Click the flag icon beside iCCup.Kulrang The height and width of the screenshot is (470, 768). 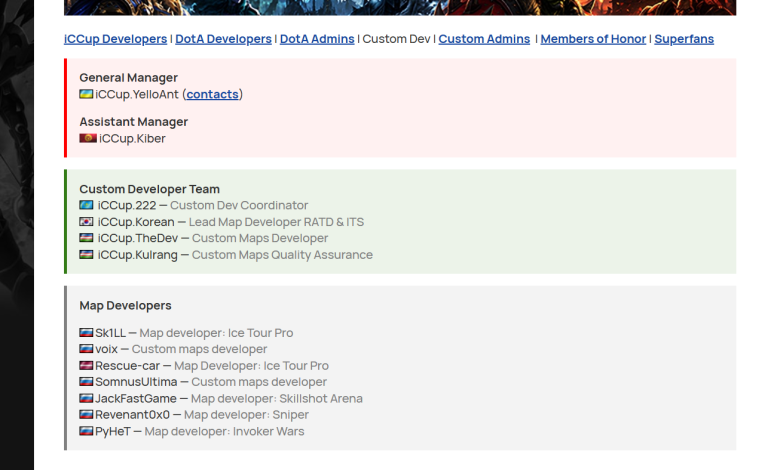(86, 254)
